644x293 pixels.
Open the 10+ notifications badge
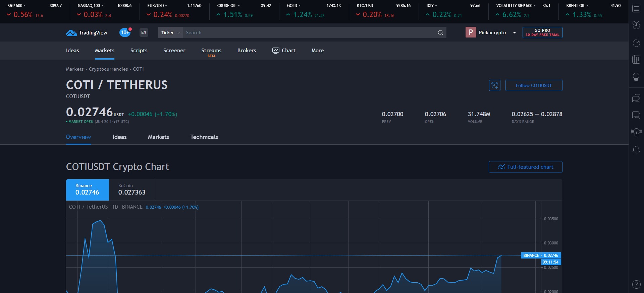click(x=125, y=32)
